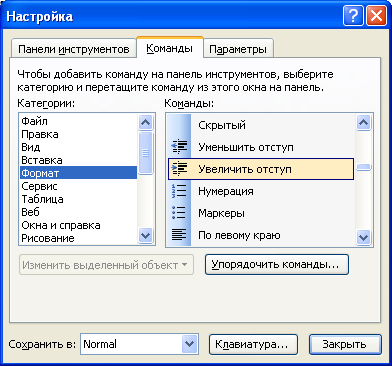
Task: Open the Упорядочить команды dialog button
Action: pos(277,265)
